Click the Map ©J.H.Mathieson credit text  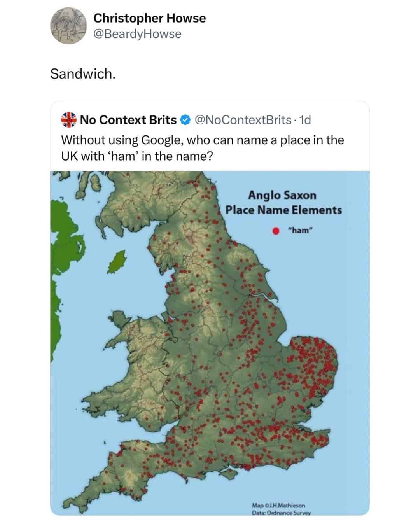pos(278,506)
